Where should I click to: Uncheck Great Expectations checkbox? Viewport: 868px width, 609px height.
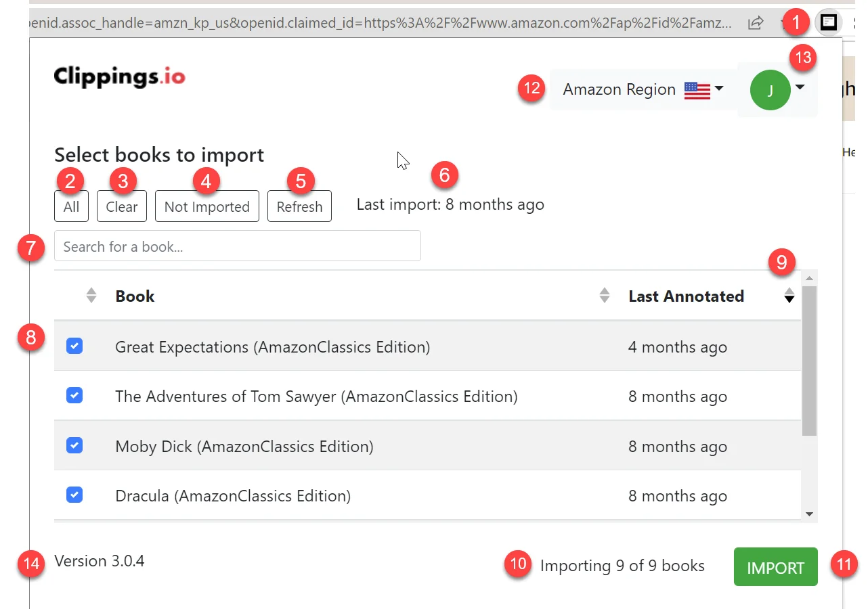click(74, 346)
